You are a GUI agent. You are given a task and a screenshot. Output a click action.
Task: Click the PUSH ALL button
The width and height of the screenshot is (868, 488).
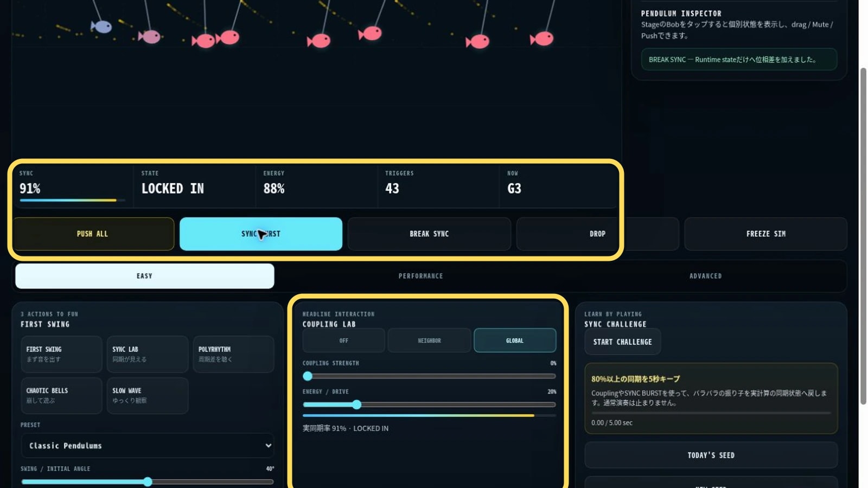[93, 234]
